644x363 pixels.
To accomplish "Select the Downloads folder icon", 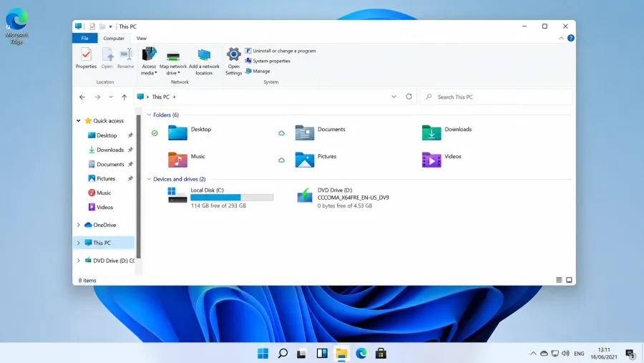I will pos(431,132).
